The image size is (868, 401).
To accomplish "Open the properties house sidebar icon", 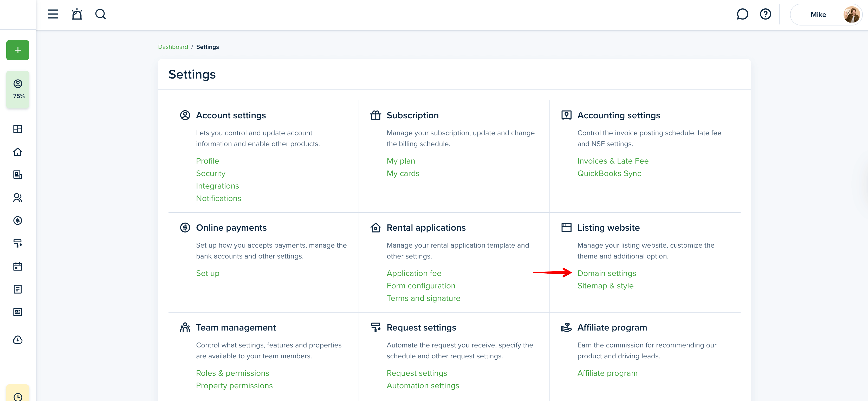I will (17, 152).
